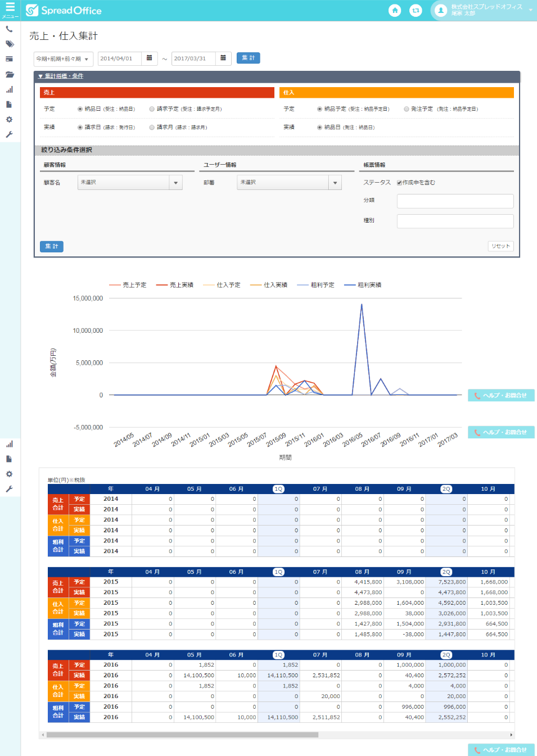This screenshot has height=756, width=537.
Task: Open the folder icon in sidebar
Action: [x=9, y=74]
